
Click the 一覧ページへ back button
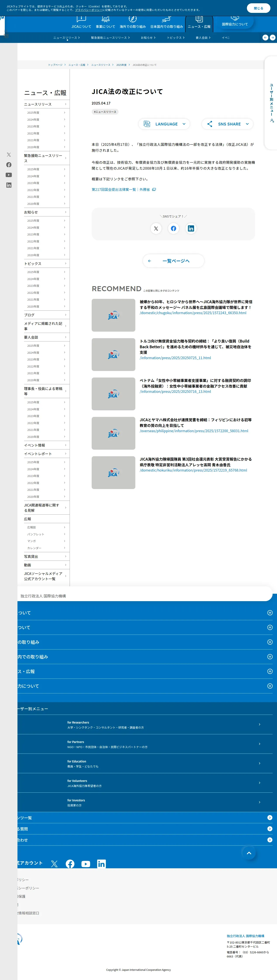pos(173,261)
